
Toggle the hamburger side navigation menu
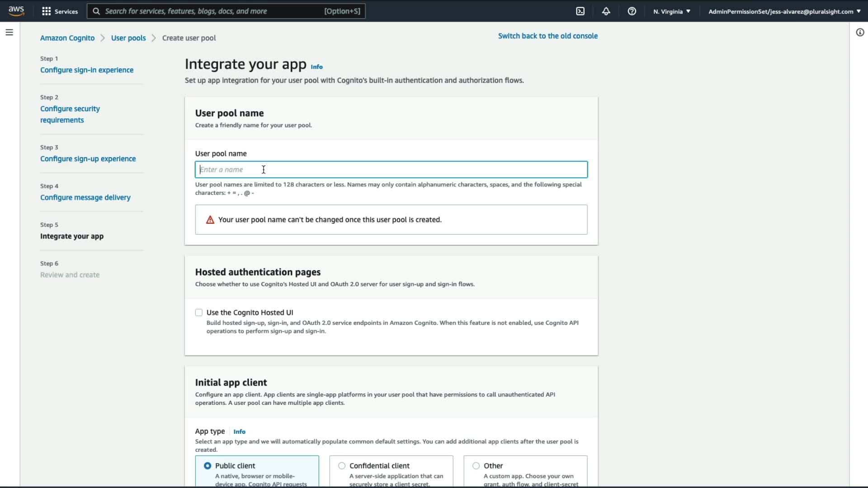coord(9,32)
